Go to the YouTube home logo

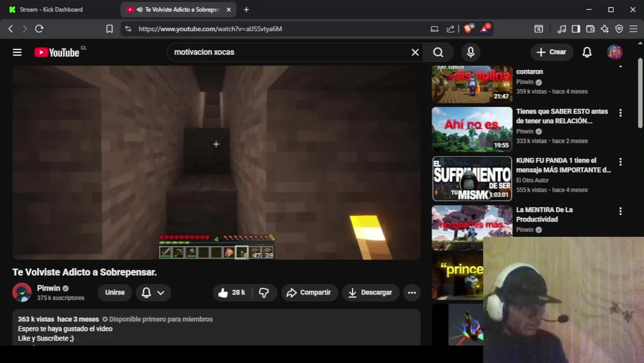(x=57, y=52)
